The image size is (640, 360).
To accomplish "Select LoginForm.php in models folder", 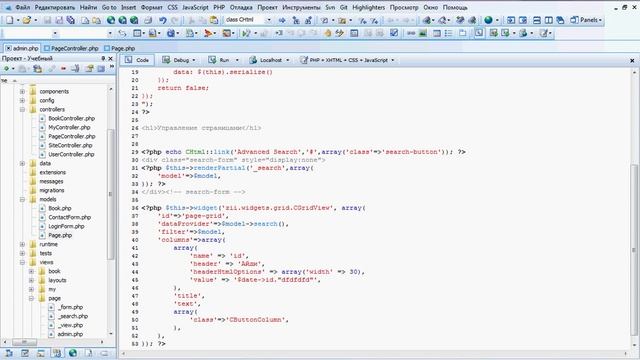I will point(66,226).
